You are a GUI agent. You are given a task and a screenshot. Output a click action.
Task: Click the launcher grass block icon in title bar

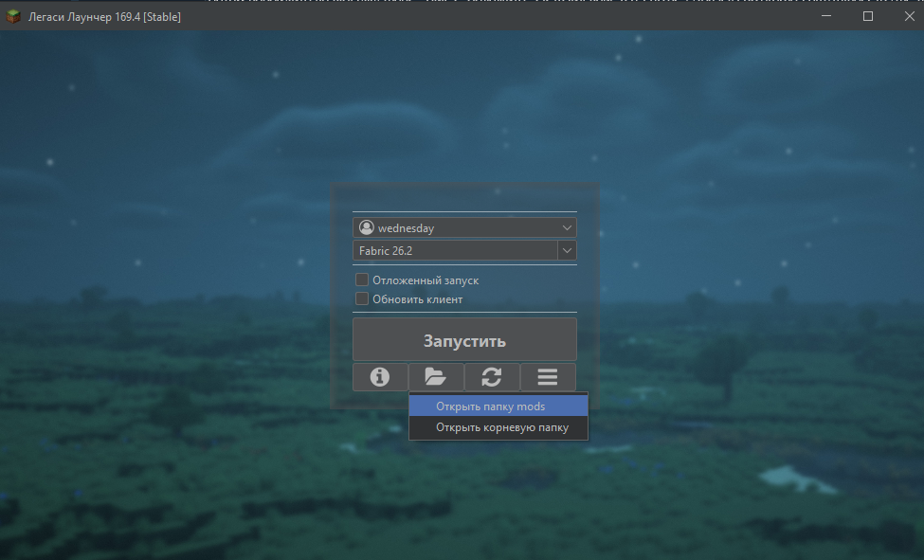[x=13, y=16]
